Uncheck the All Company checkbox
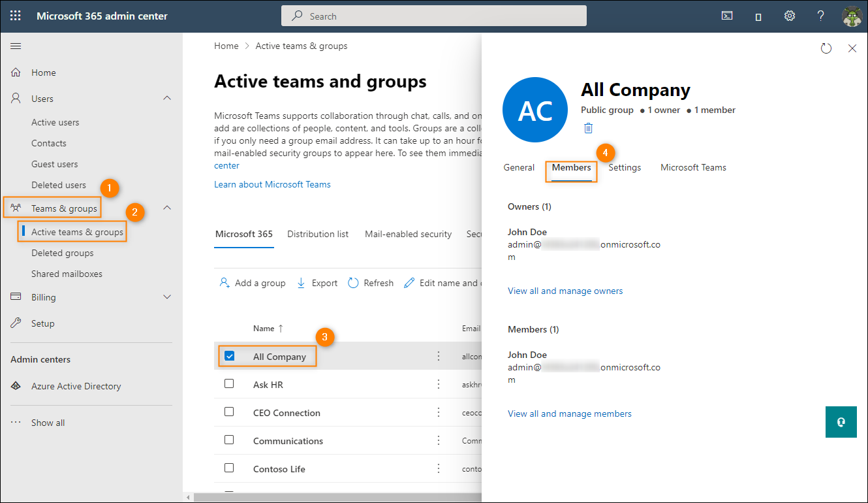868x503 pixels. (x=229, y=356)
